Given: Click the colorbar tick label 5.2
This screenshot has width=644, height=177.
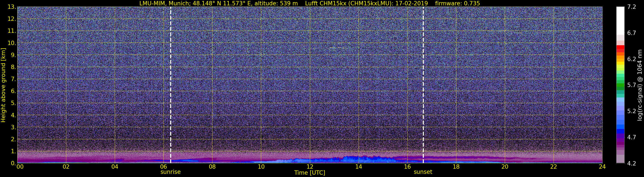Looking at the screenshot, I should click(x=632, y=111).
